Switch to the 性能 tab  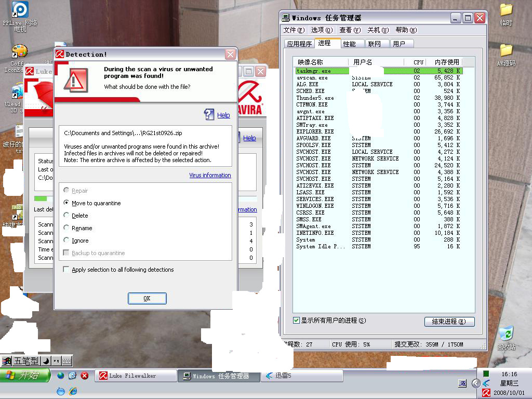[350, 44]
